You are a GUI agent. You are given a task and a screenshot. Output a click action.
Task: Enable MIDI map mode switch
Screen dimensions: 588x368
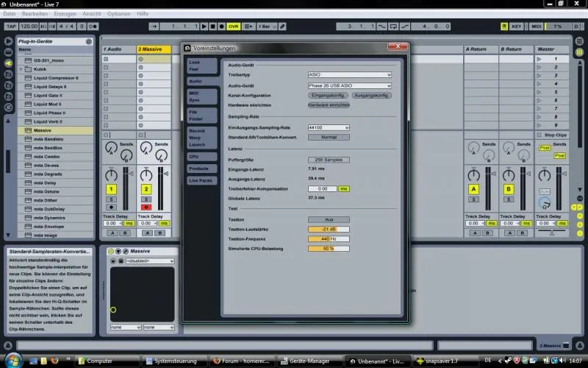(537, 26)
